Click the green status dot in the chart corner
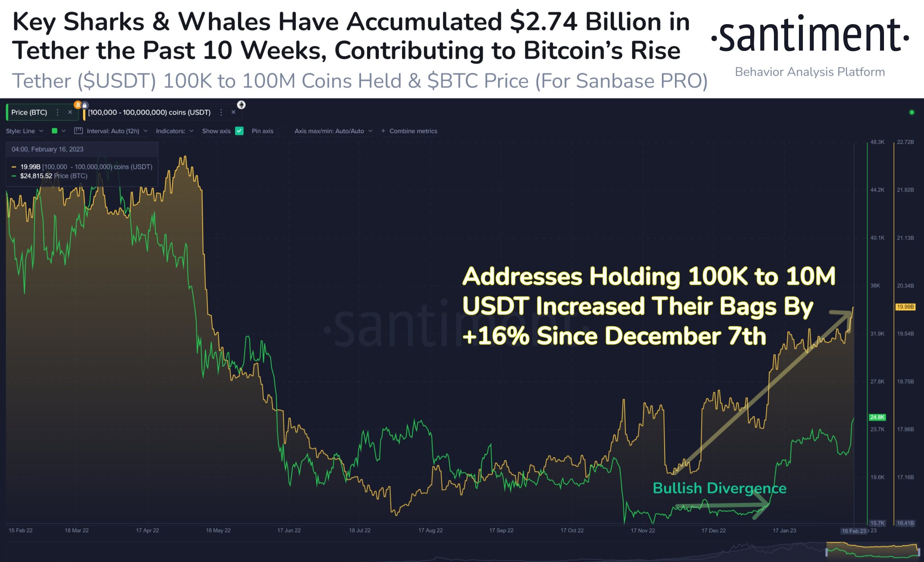The height and width of the screenshot is (562, 924). click(912, 113)
